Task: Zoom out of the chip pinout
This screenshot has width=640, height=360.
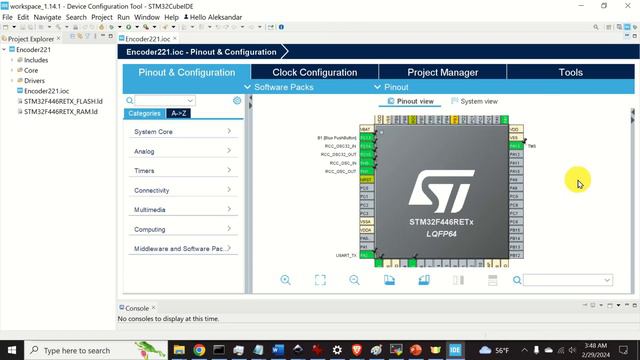Action: [x=354, y=280]
